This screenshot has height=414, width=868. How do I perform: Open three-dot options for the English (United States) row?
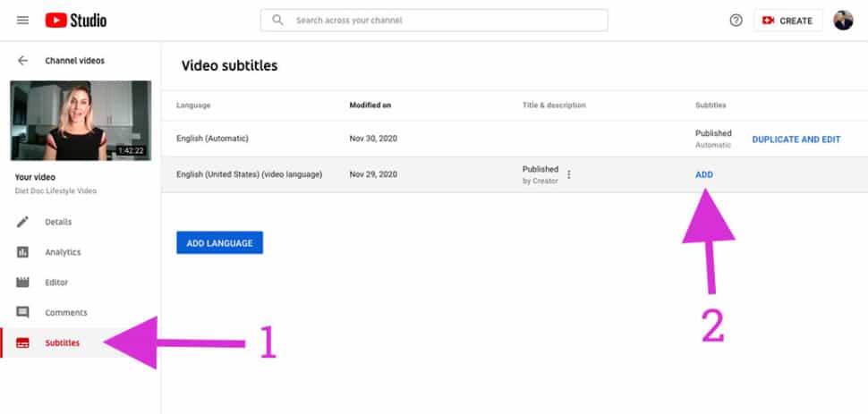(568, 174)
